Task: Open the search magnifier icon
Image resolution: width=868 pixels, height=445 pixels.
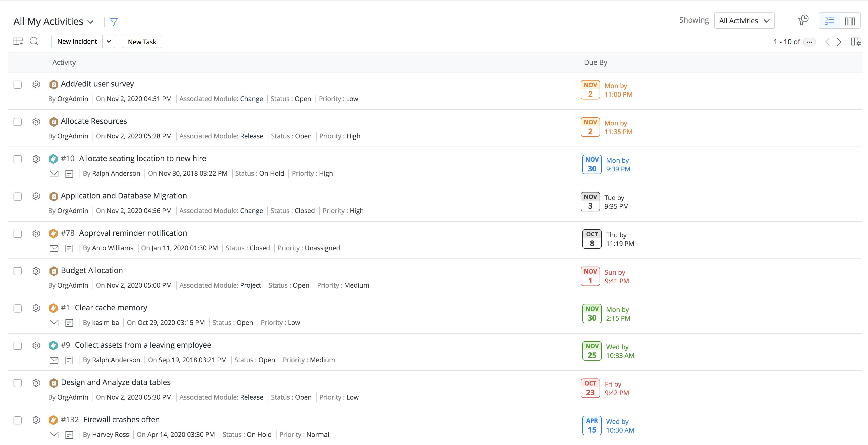Action: point(34,41)
